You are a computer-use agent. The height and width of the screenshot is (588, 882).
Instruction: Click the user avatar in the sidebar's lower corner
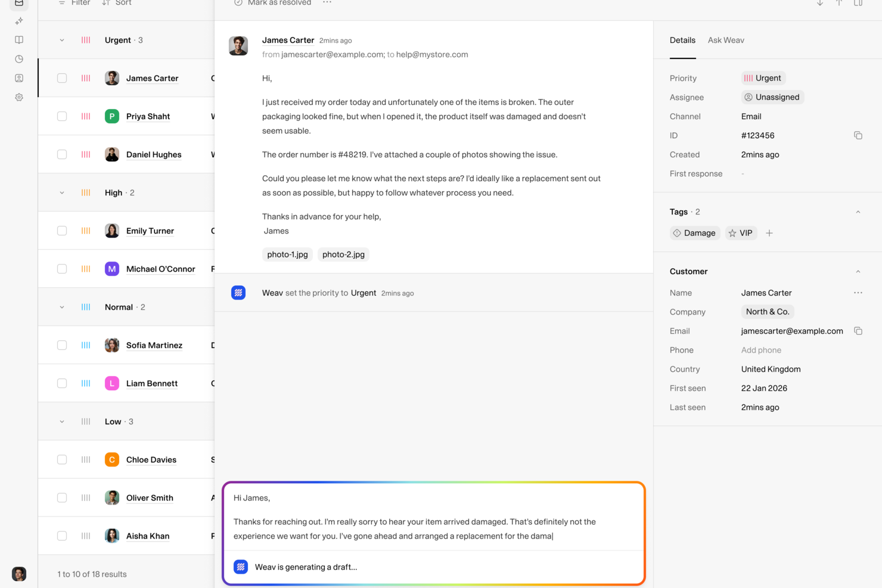coord(19,574)
